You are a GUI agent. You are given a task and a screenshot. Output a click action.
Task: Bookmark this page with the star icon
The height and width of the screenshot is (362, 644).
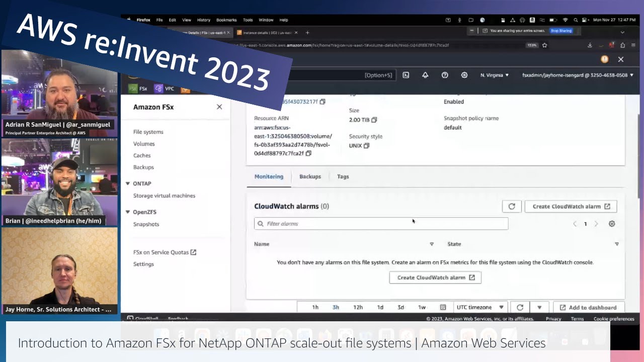point(544,45)
